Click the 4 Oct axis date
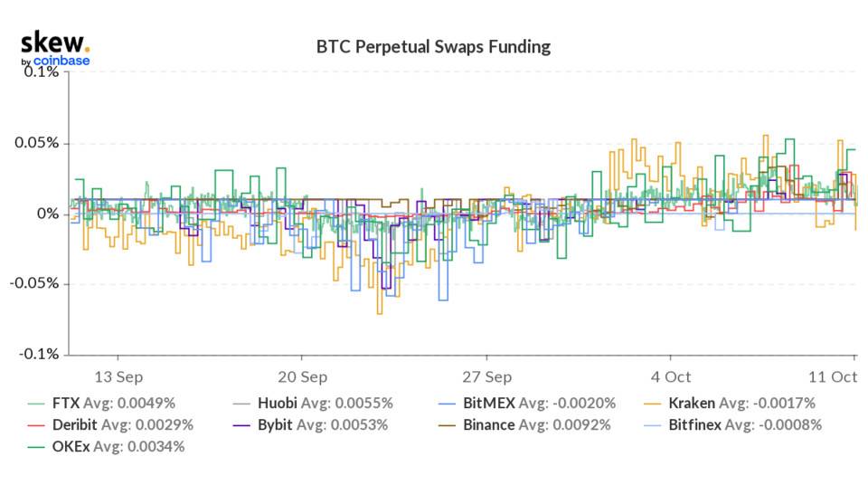This screenshot has height=485, width=868. 672,376
